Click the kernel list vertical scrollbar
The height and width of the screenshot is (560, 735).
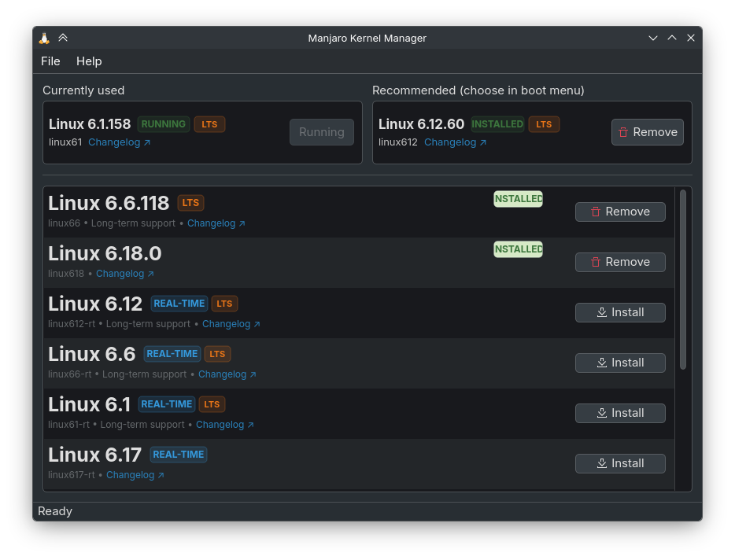coord(683,279)
